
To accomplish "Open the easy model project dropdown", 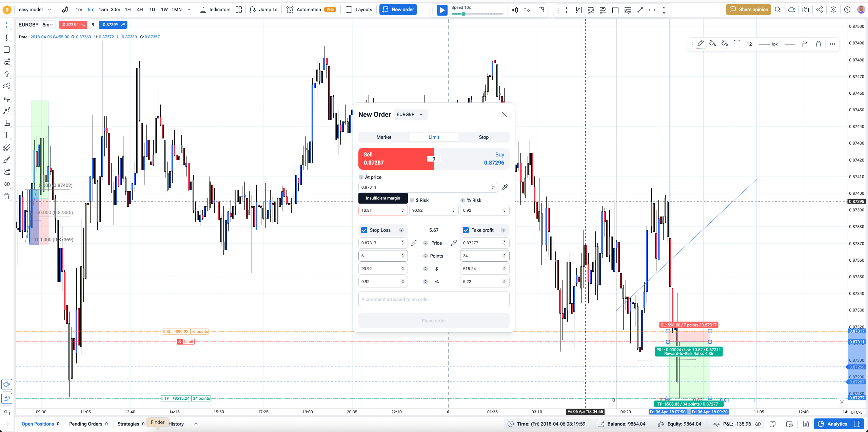I will click(x=35, y=10).
